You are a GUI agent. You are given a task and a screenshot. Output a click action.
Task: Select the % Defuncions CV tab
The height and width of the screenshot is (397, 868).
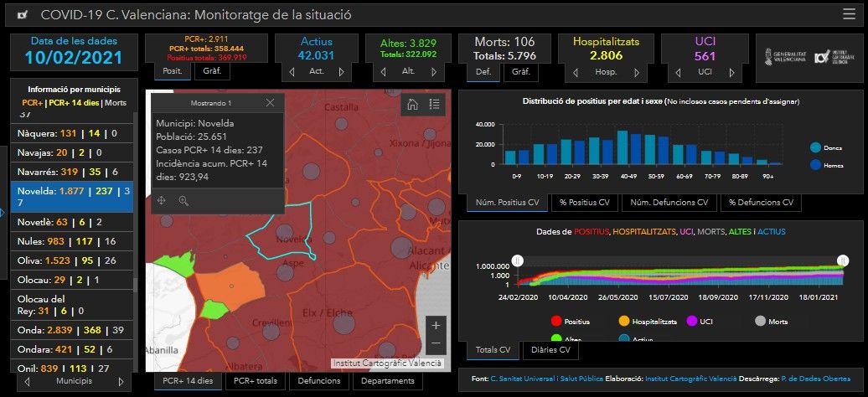click(x=760, y=203)
